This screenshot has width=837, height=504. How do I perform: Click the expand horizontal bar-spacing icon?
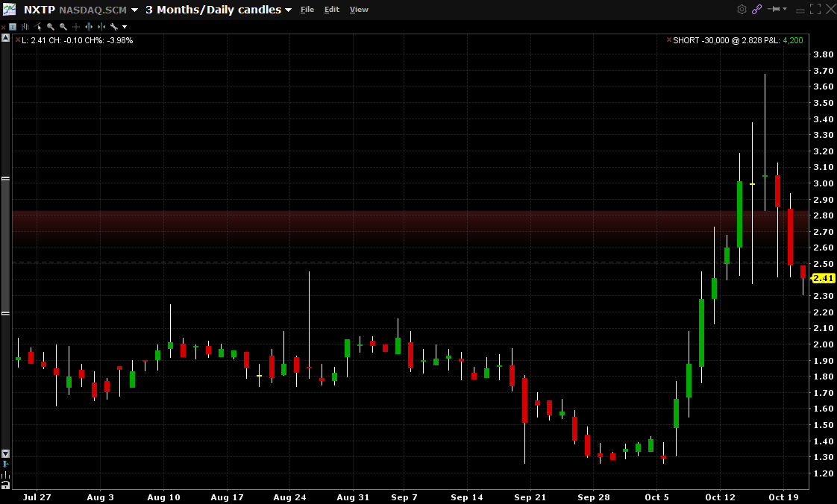89,27
